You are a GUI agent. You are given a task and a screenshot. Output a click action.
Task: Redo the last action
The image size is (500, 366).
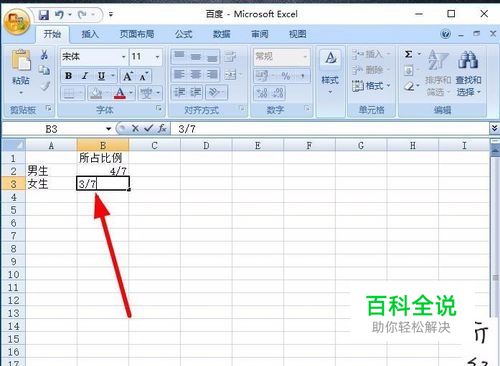(82, 15)
